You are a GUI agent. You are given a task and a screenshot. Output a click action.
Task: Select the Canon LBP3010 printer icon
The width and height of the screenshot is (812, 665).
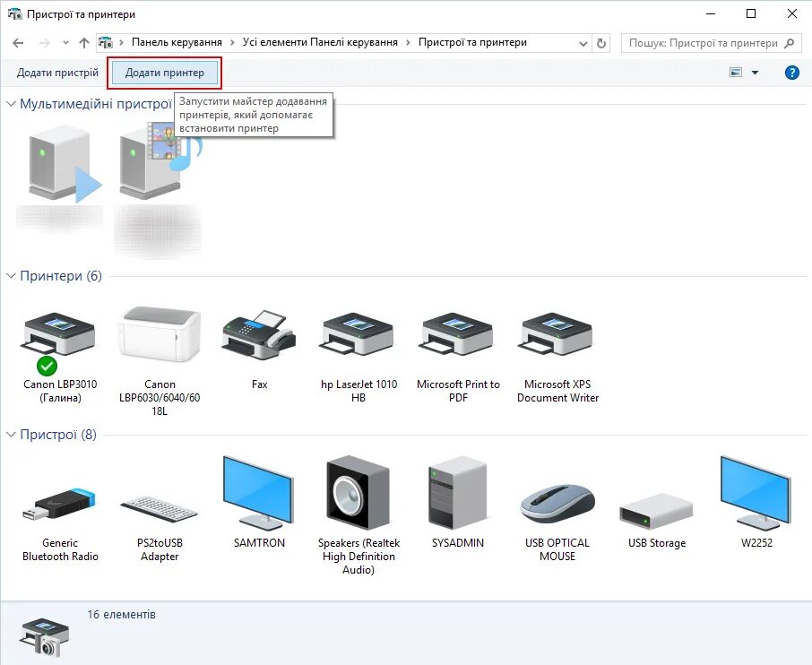pos(58,336)
